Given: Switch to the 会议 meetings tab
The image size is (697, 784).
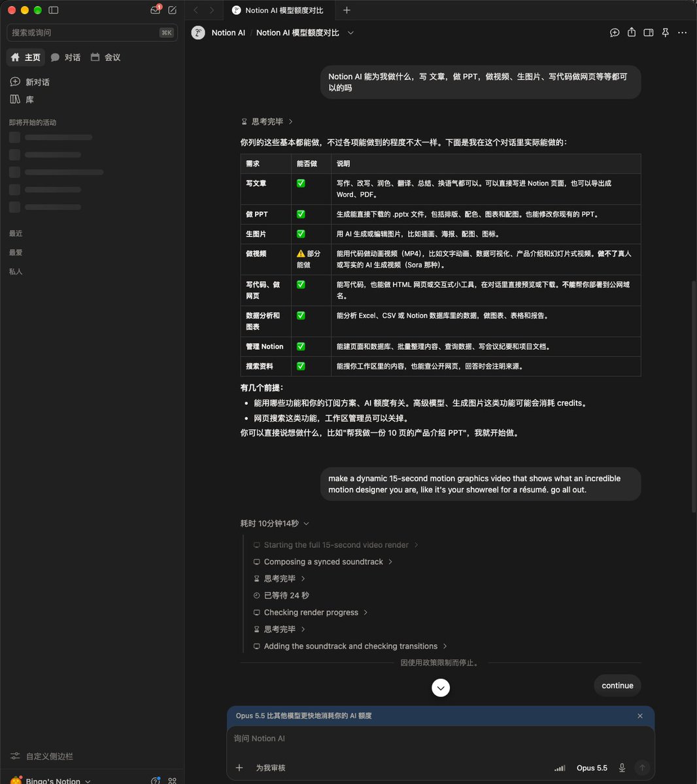Looking at the screenshot, I should [105, 57].
